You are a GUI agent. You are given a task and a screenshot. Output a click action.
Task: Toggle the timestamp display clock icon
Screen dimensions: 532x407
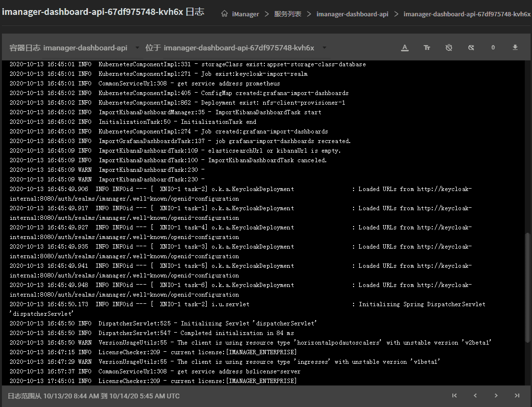click(449, 48)
